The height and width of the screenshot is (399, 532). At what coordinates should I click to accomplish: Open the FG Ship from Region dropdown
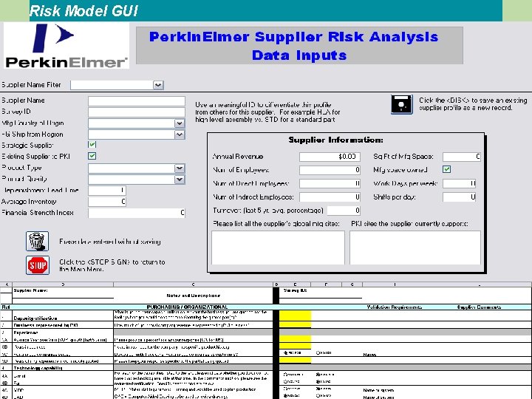180,134
